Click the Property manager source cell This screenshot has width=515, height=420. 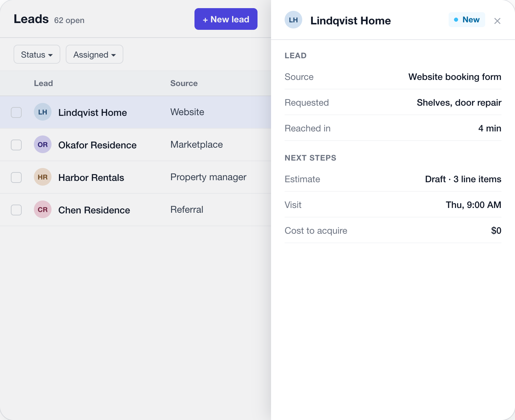click(208, 177)
